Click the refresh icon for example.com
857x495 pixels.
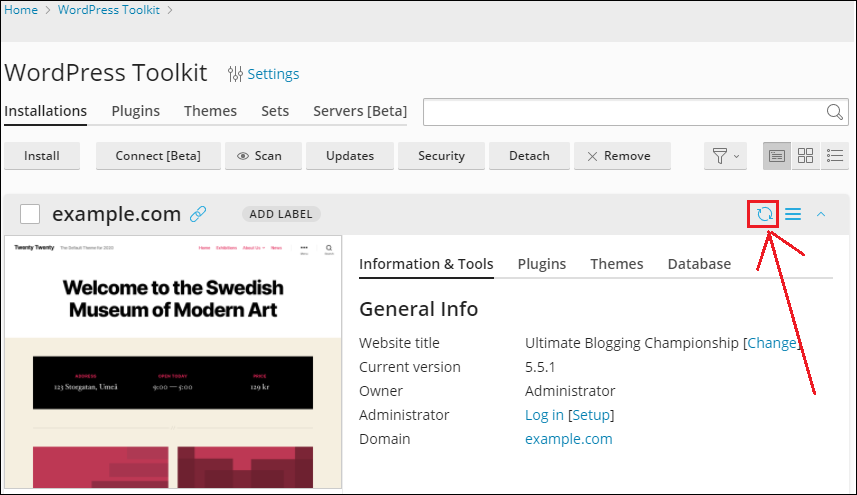point(764,214)
